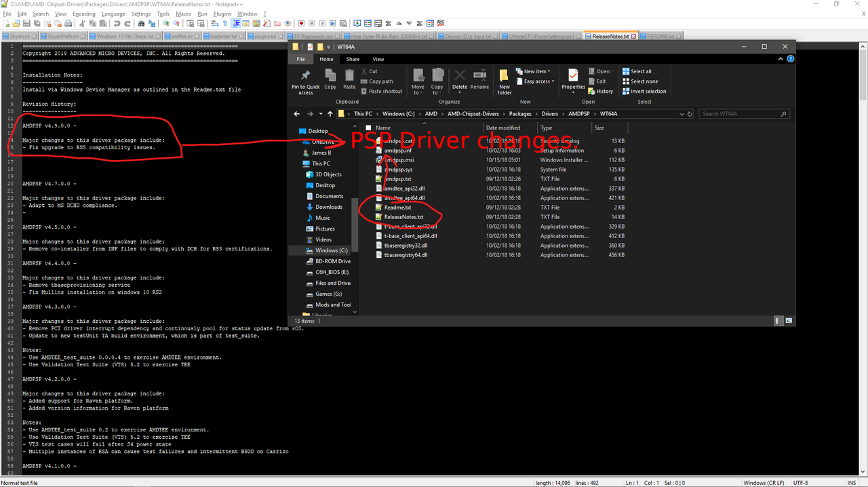Open Notepad++ Macro menu

[x=183, y=14]
